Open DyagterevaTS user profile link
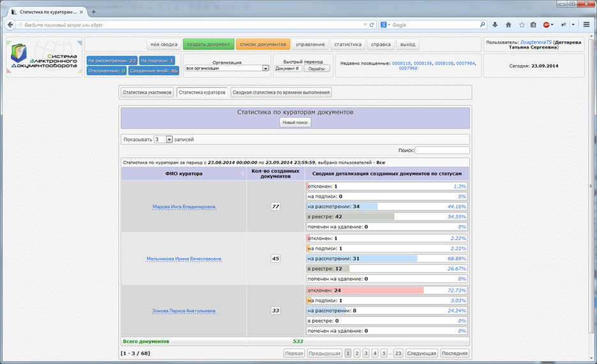This screenshot has width=597, height=364. click(536, 42)
